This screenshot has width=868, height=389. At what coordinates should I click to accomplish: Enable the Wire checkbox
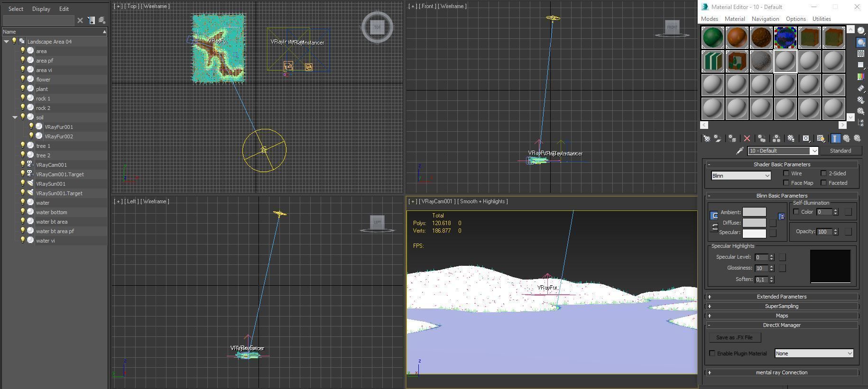[786, 173]
